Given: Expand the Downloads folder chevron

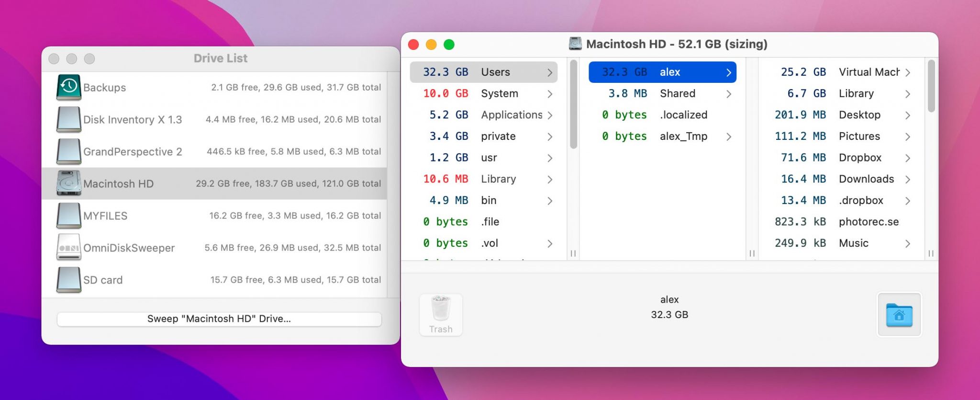Looking at the screenshot, I should (908, 179).
